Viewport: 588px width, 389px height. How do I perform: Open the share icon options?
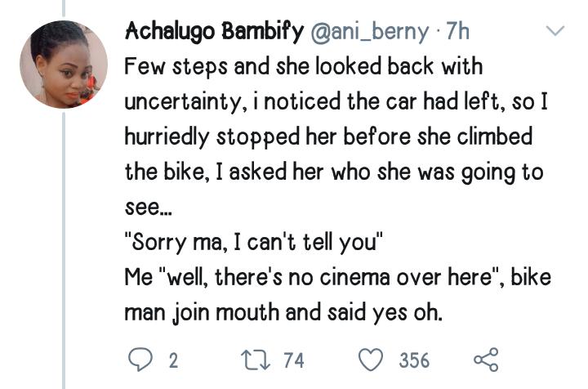(x=485, y=360)
